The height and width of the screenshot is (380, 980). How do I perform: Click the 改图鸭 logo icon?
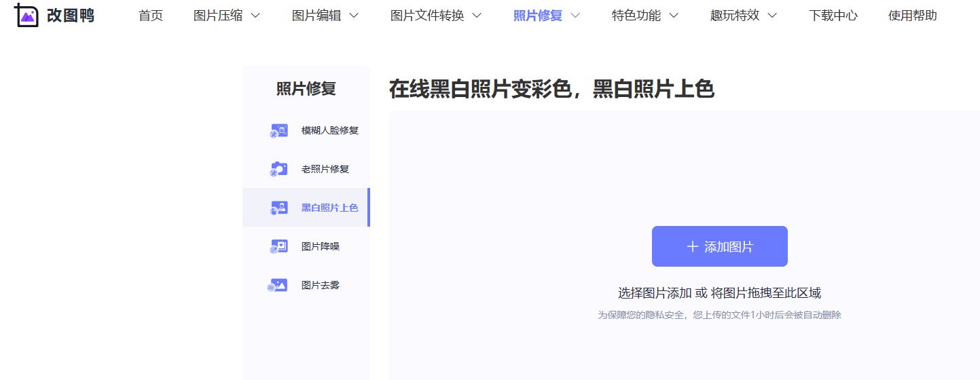pos(26,15)
